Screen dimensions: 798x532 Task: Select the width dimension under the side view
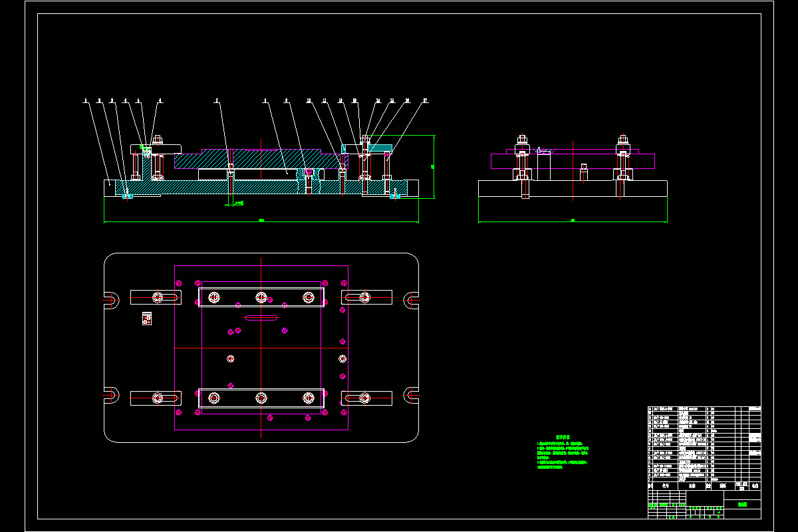coord(573,221)
